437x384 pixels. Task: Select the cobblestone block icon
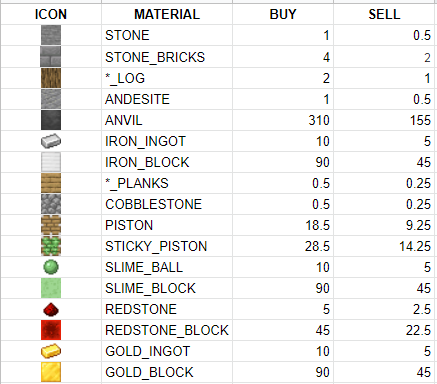(x=51, y=204)
